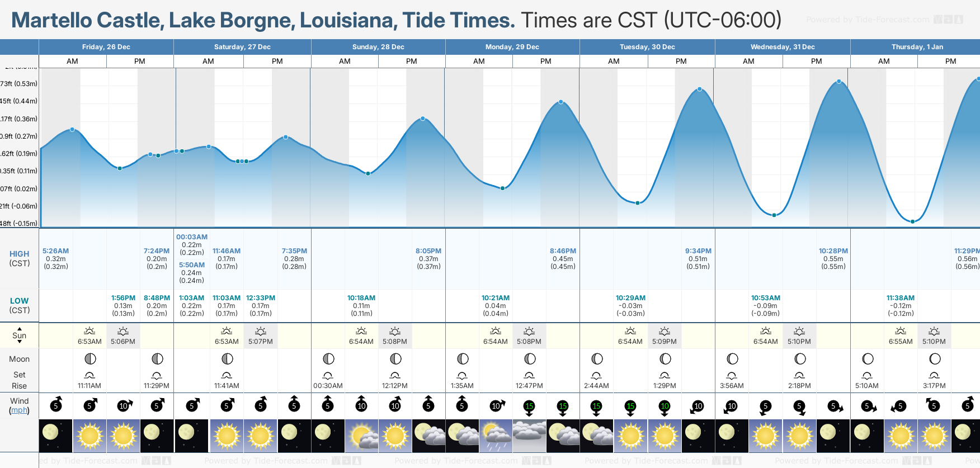The image size is (980, 468).
Task: Click the sunrise icon above Friday's 6:53AM
Action: tap(89, 331)
